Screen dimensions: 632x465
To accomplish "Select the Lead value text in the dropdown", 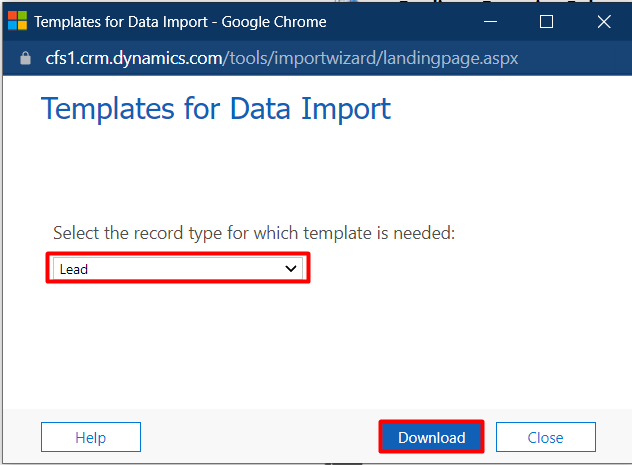I will point(74,269).
